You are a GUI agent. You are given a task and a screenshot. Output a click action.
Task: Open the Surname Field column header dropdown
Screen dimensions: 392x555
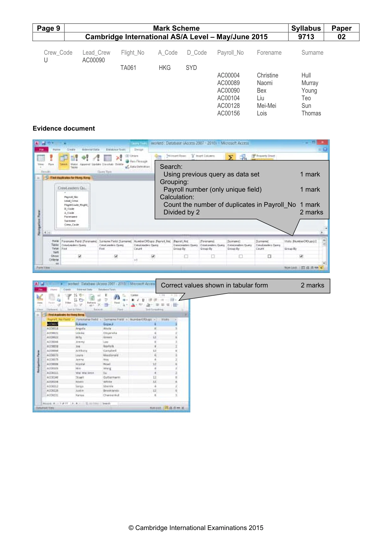point(127,320)
